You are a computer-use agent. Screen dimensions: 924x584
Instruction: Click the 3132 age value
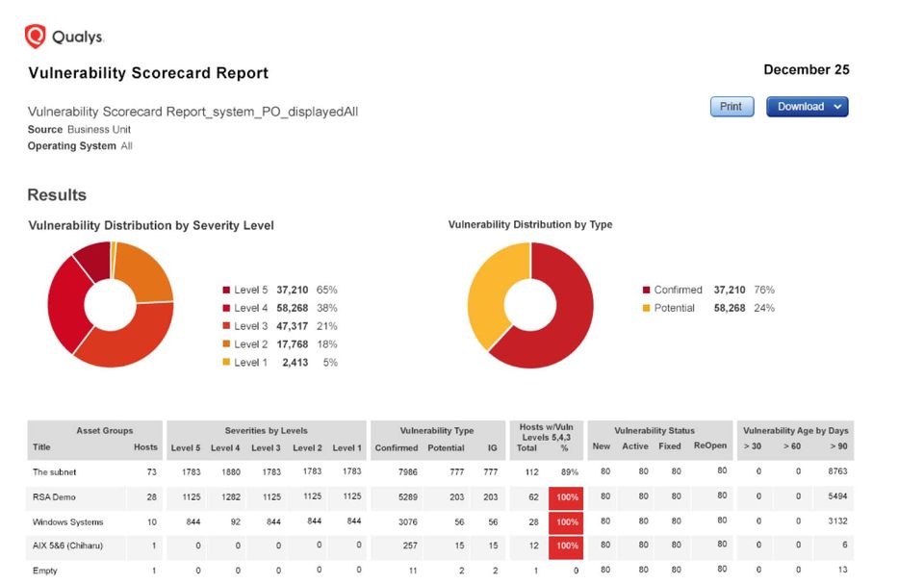click(x=837, y=521)
